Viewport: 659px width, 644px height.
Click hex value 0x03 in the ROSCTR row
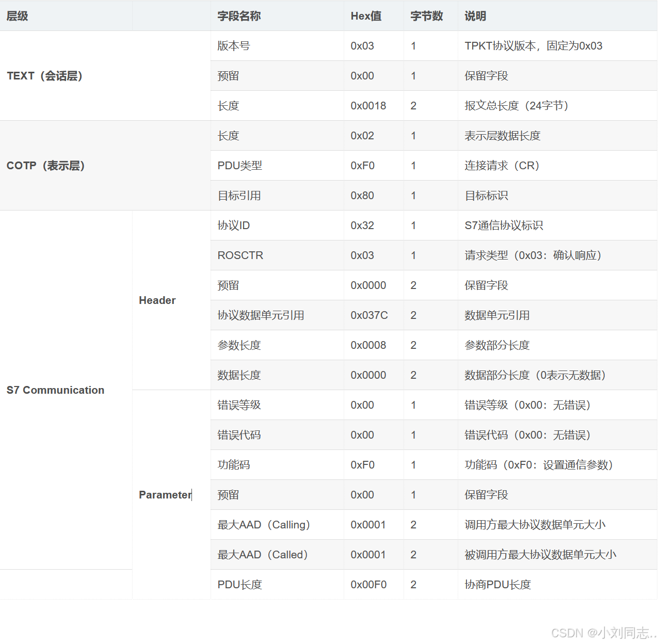point(362,255)
